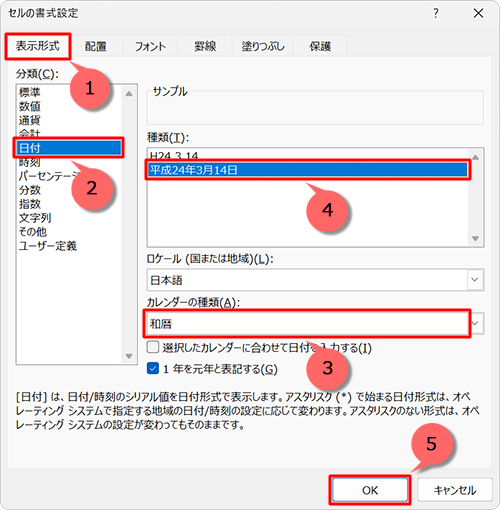500x510 pixels.
Task: Click category list scroll down arrow
Action: [x=129, y=356]
